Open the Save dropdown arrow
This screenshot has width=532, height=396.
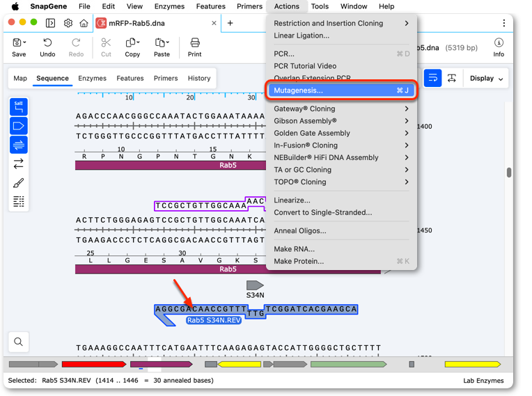(x=24, y=42)
